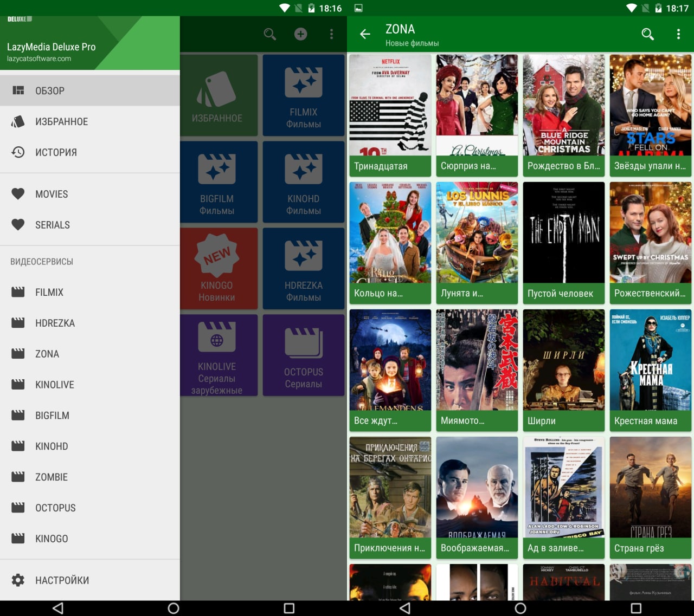
Task: Click the search icon in left screen toolbar
Action: click(269, 34)
